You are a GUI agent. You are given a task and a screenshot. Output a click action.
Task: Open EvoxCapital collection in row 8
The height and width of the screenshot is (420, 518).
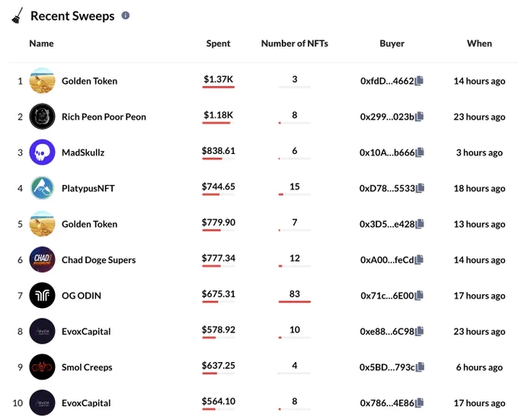(86, 332)
